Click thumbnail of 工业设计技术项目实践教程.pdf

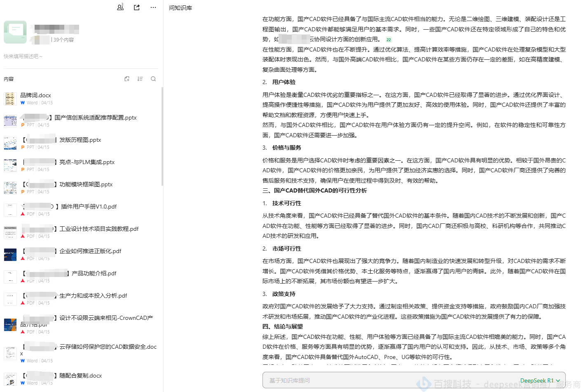tap(10, 232)
